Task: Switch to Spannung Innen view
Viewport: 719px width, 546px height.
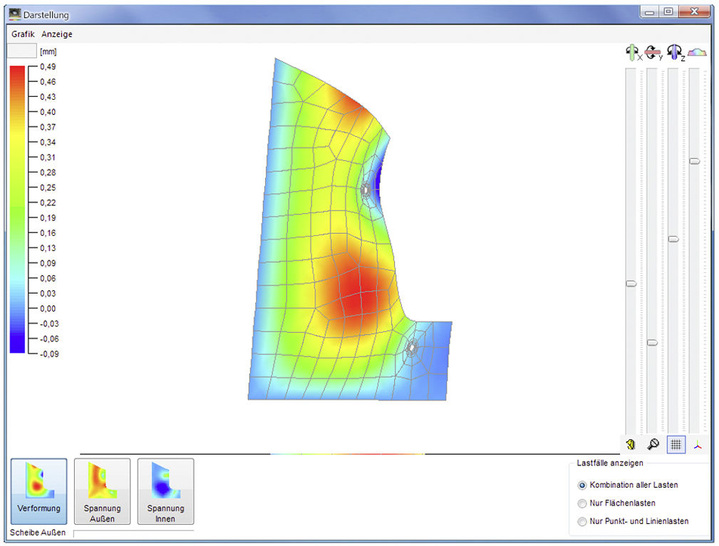Action: pyautogui.click(x=165, y=491)
